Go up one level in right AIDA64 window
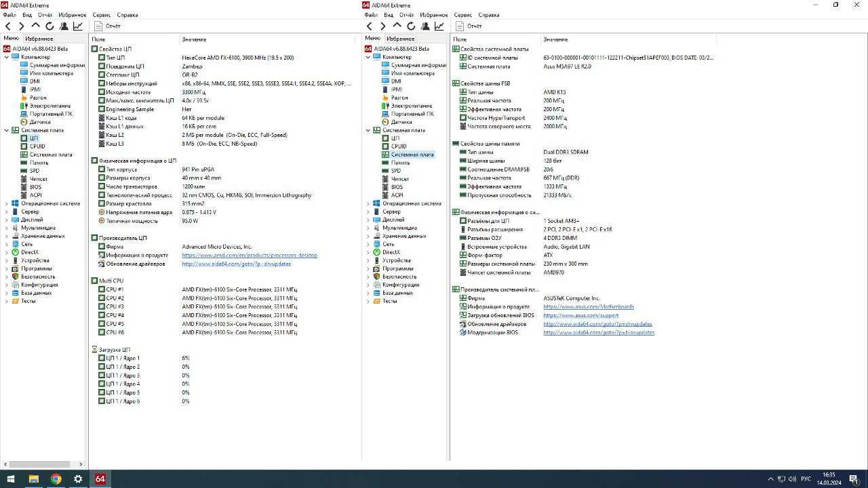The height and width of the screenshot is (488, 868). (x=397, y=26)
